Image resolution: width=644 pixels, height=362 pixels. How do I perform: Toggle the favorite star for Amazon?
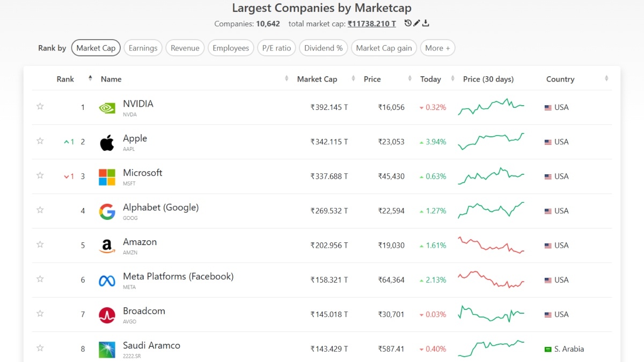coord(40,245)
